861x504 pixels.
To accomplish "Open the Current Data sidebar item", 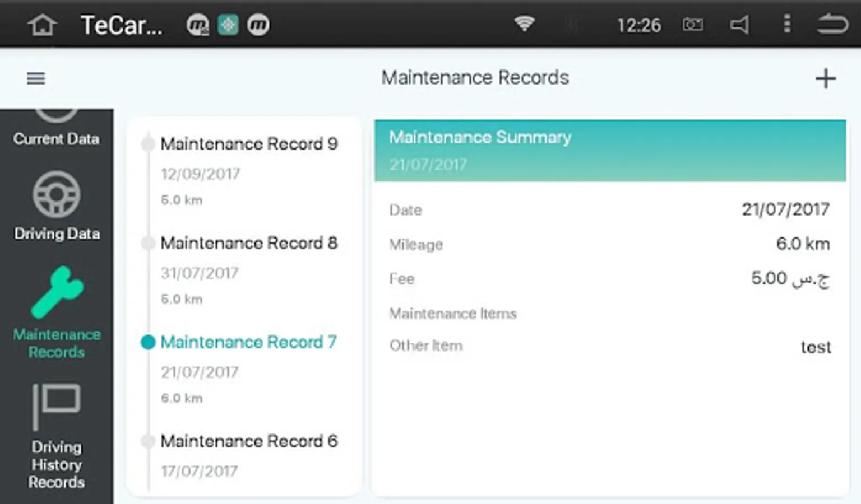I will pos(57,129).
